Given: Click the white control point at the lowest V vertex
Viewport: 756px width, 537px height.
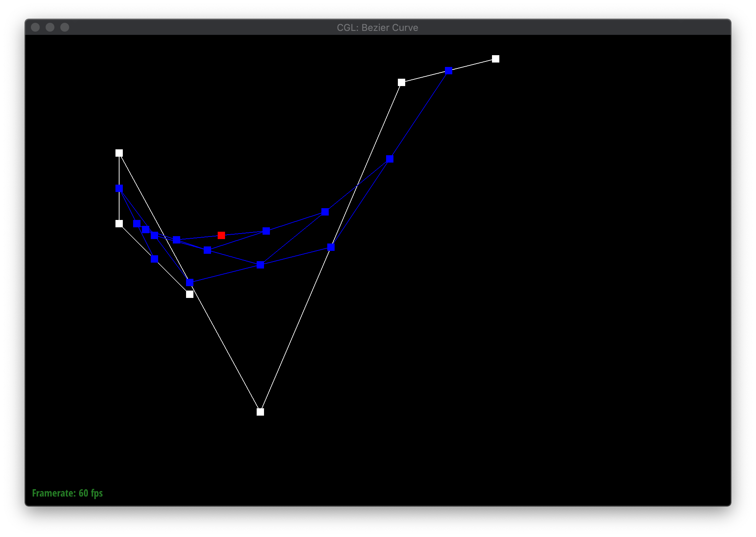Looking at the screenshot, I should tap(260, 412).
